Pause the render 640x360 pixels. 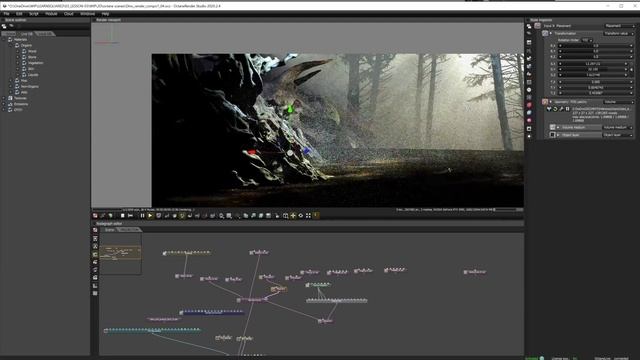[142, 216]
